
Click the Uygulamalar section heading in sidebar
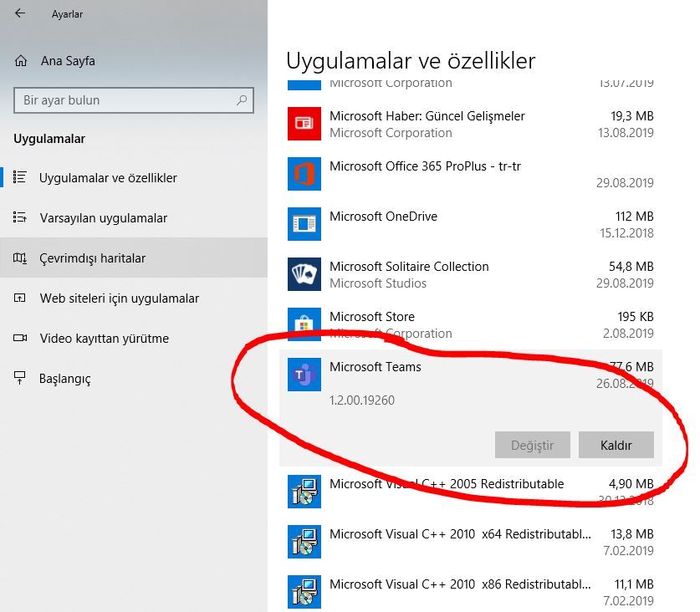[49, 139]
